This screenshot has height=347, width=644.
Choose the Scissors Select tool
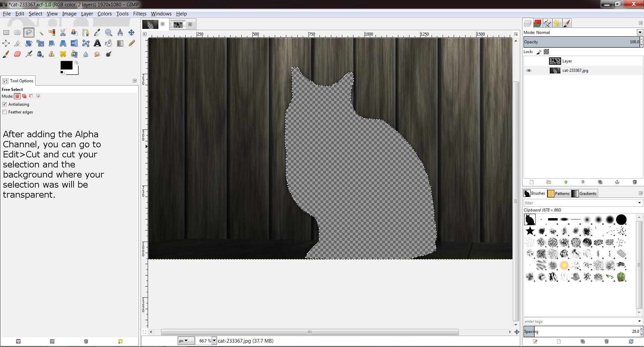63,33
